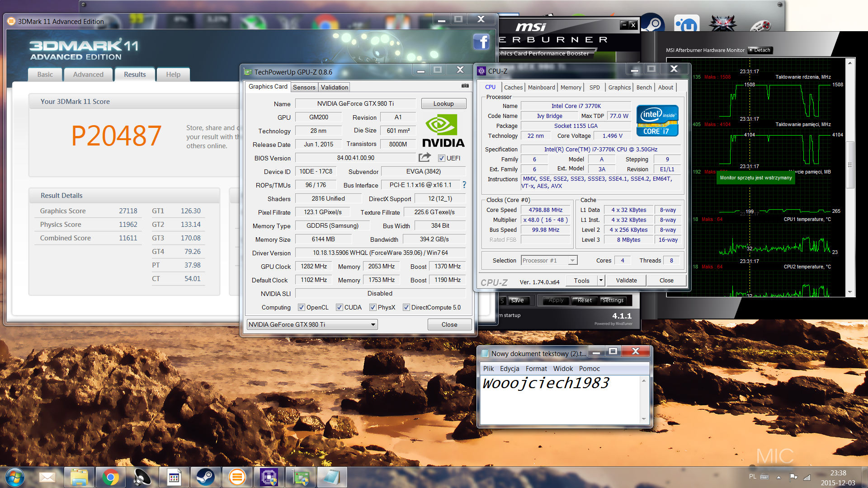This screenshot has height=488, width=868.
Task: Click Afterburner Save button
Action: pyautogui.click(x=517, y=300)
